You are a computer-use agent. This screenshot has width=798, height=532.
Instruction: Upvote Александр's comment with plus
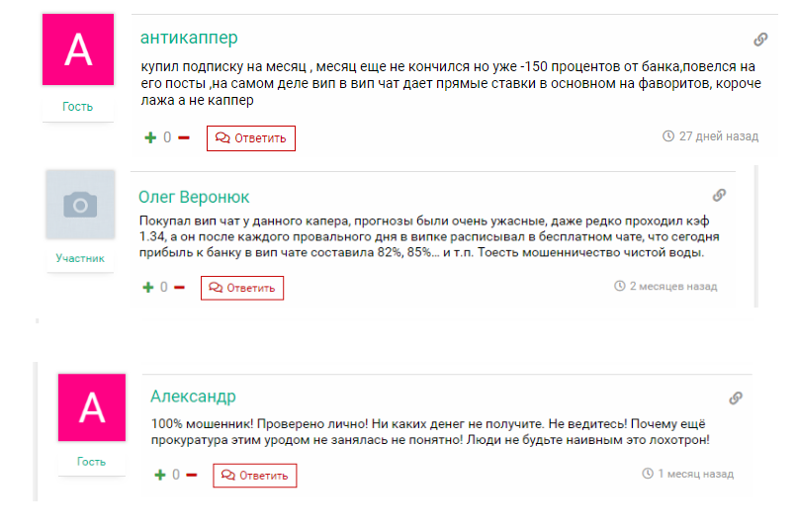click(x=160, y=475)
